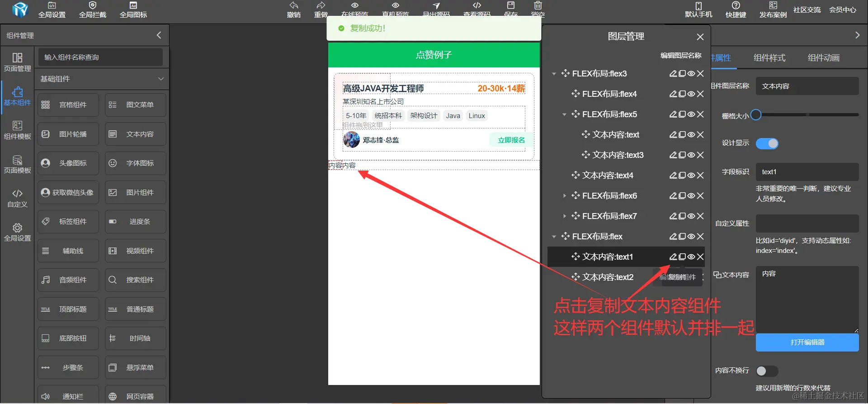Image resolution: width=868 pixels, height=404 pixels.
Task: Delete the FLEX布局:flex7 layer
Action: tap(700, 216)
